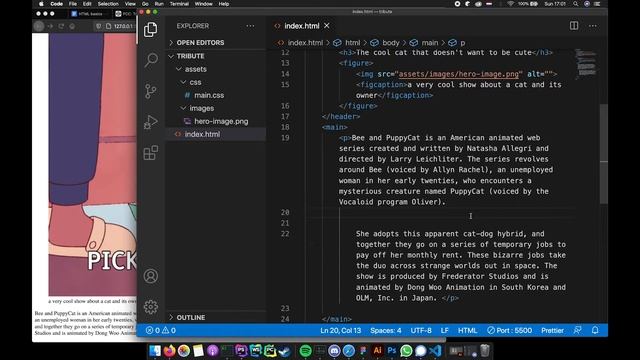Open the Search view in activity bar

(151, 60)
